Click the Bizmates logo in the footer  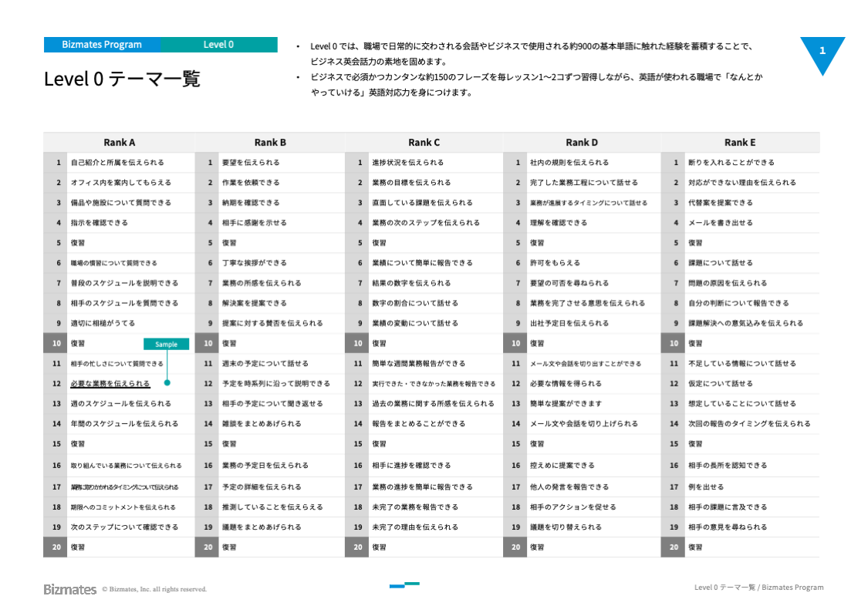point(69,589)
